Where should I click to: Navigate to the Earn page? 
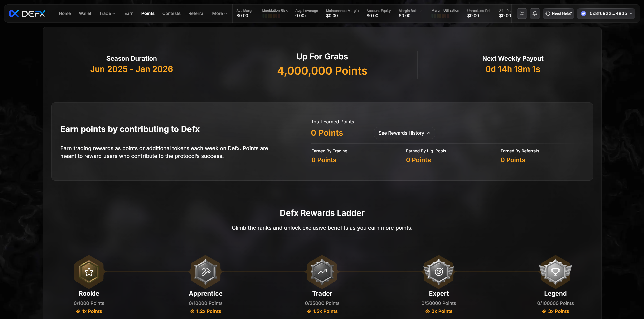(129, 13)
